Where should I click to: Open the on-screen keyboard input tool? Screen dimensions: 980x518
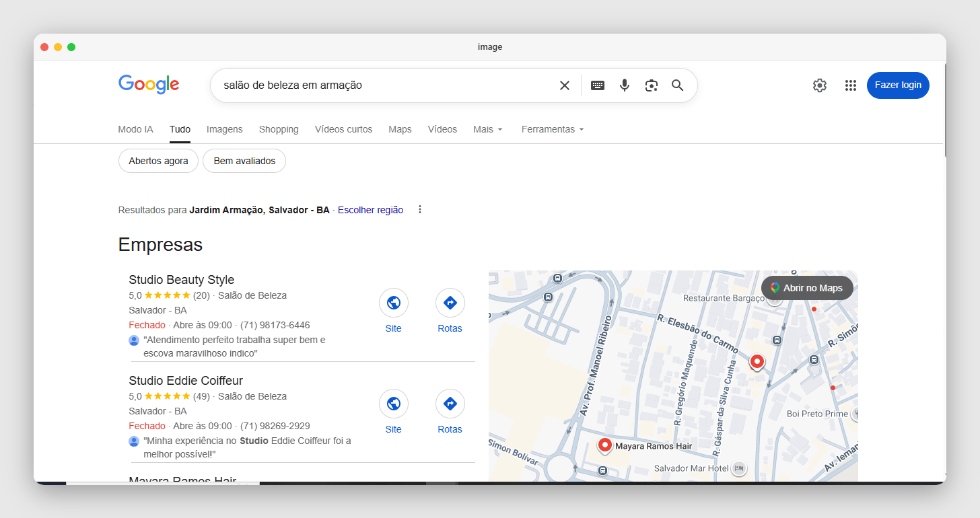point(597,85)
